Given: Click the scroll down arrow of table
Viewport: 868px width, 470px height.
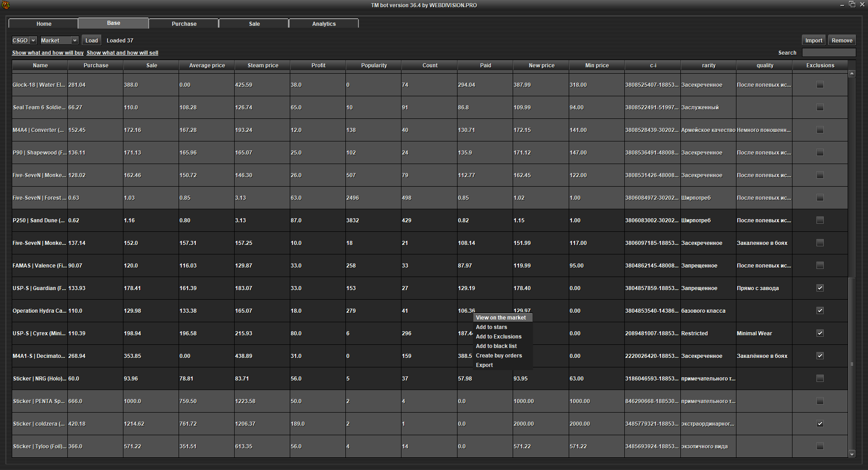Looking at the screenshot, I should pyautogui.click(x=852, y=454).
